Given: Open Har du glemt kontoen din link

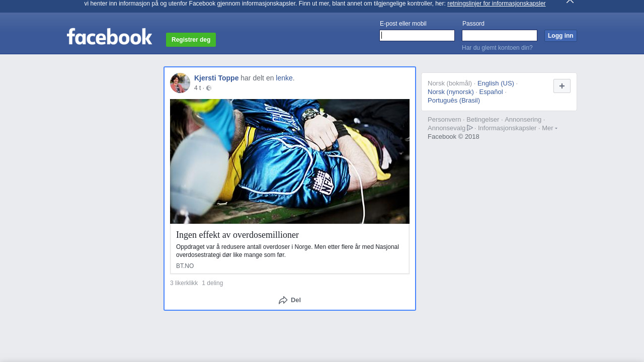Looking at the screenshot, I should pyautogui.click(x=497, y=48).
